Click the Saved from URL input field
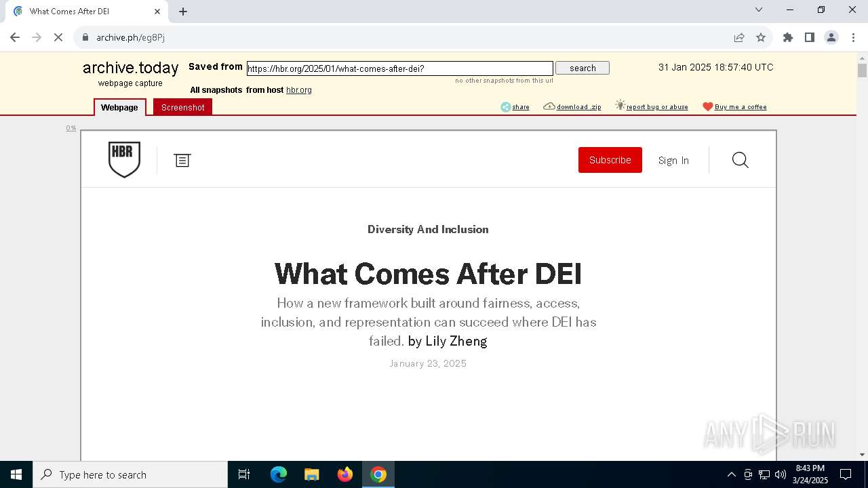Viewport: 868px width, 488px height. 400,68
